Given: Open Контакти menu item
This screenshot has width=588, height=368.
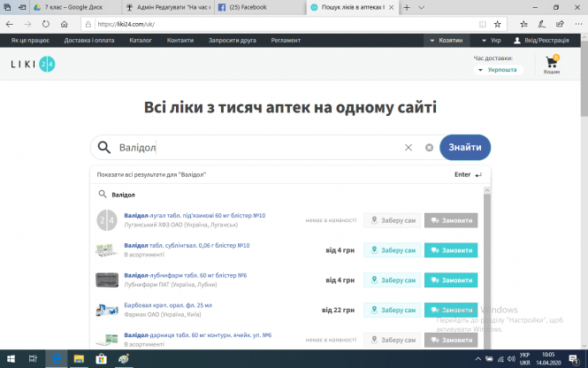Looking at the screenshot, I should (180, 40).
